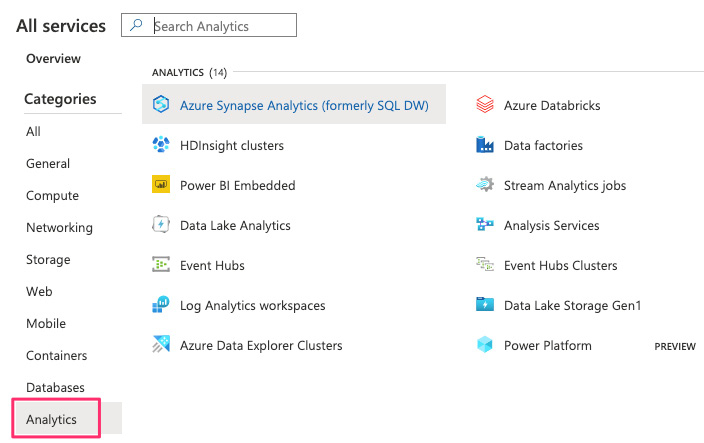Click the Data factories icon

click(485, 145)
